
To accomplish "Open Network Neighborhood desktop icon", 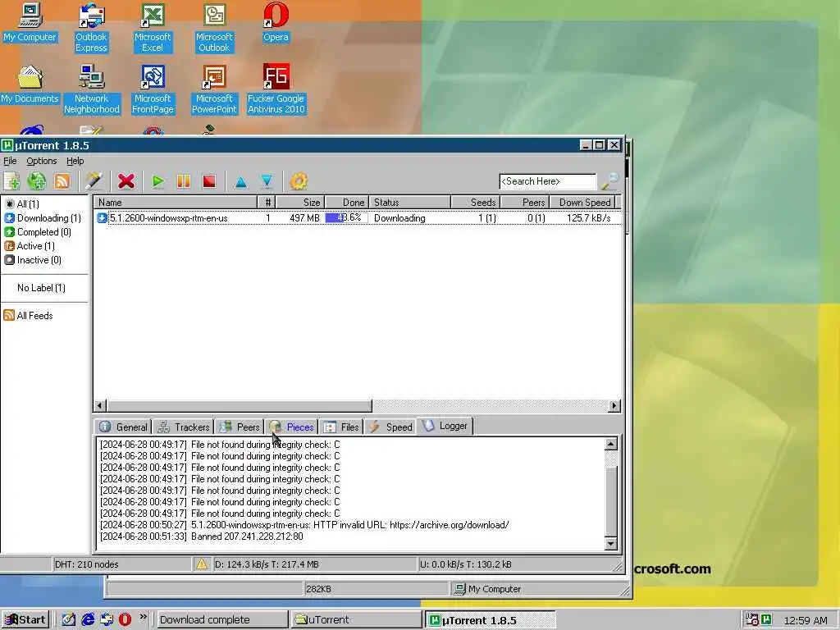I will pos(92,89).
